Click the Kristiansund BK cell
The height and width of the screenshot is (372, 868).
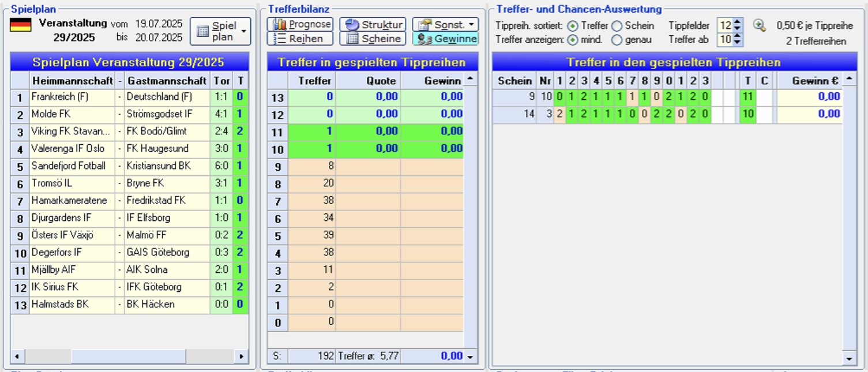(167, 166)
